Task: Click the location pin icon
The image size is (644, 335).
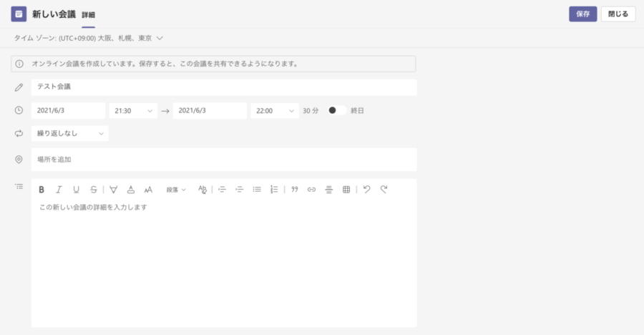Action: tap(19, 160)
